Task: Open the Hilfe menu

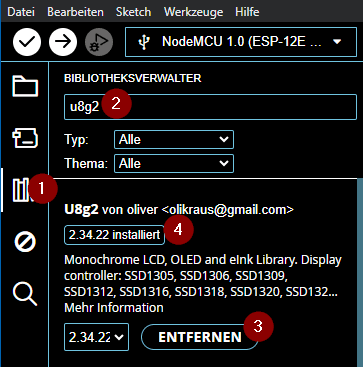Action: tap(247, 12)
